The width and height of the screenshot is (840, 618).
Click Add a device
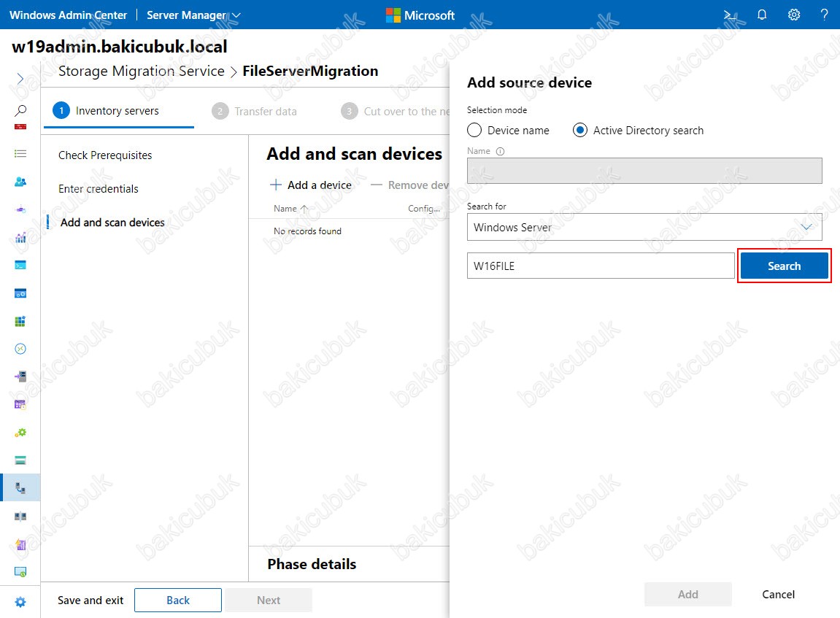[311, 185]
